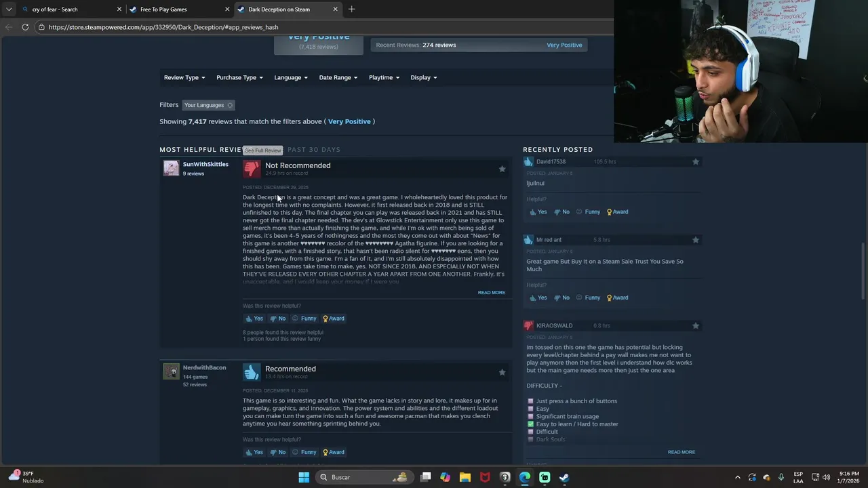Click KIRAOSWALD's thumbs-down icon
The height and width of the screenshot is (488, 868).
[x=529, y=325]
